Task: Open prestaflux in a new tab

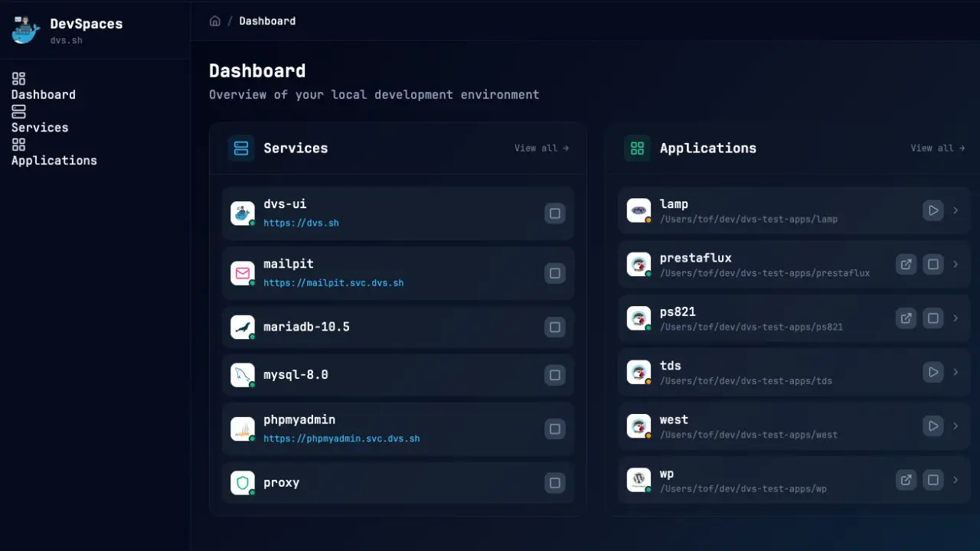Action: coord(906,264)
